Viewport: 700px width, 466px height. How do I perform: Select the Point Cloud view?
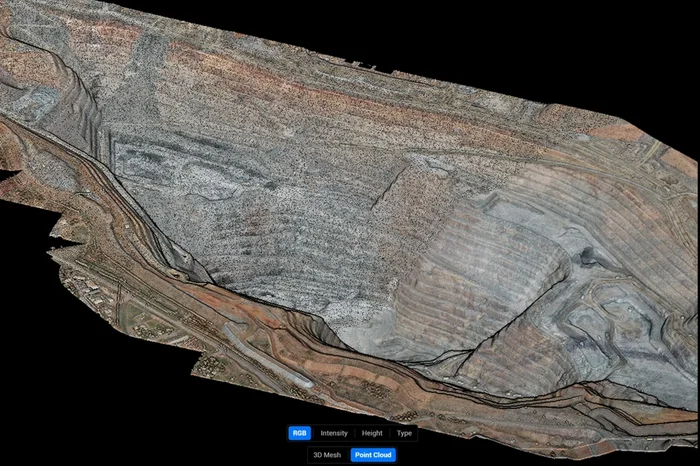click(373, 455)
